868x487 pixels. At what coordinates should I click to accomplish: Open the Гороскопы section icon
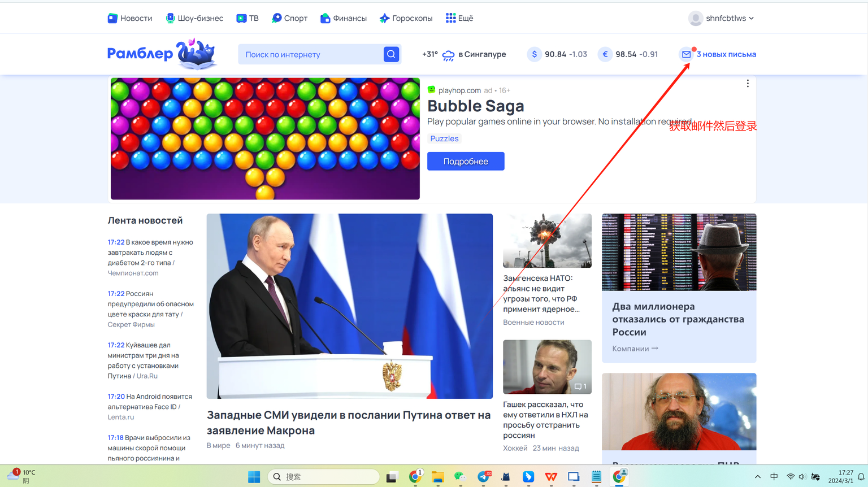pos(384,18)
